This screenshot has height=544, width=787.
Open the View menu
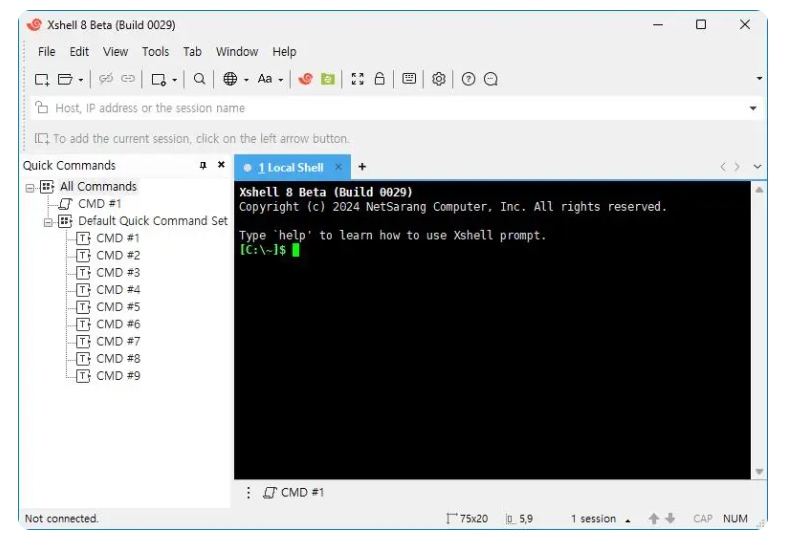115,52
